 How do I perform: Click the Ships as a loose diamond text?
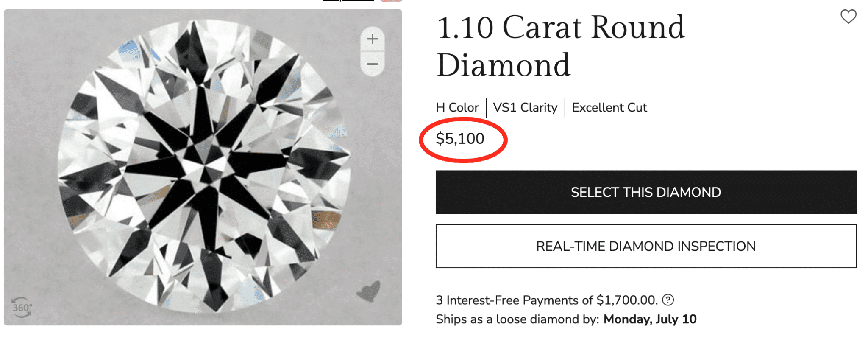517,319
